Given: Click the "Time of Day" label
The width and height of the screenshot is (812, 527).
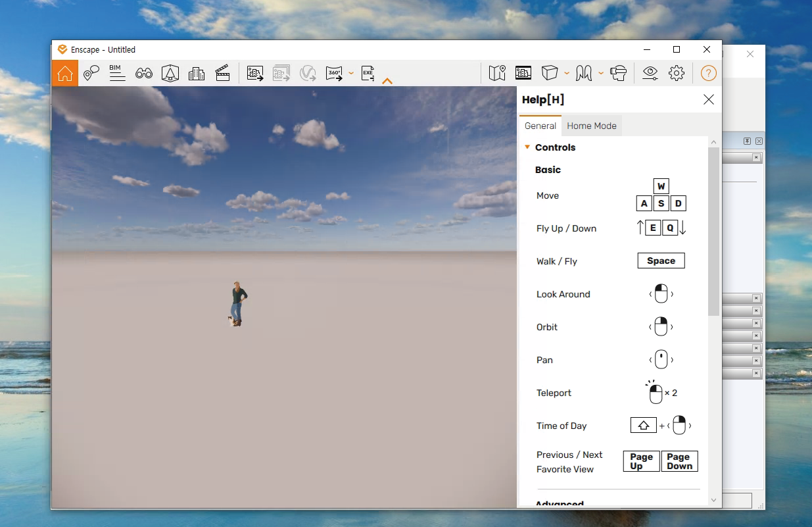Looking at the screenshot, I should (561, 426).
